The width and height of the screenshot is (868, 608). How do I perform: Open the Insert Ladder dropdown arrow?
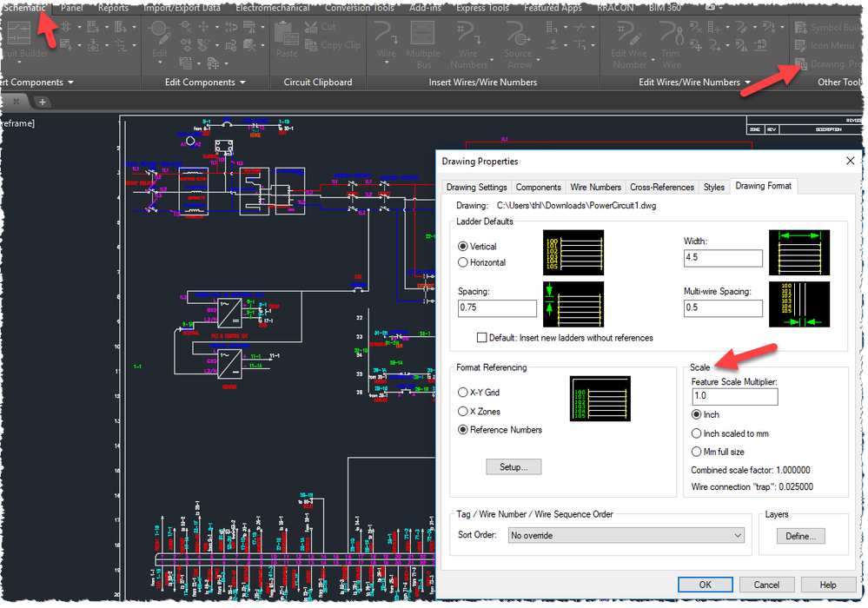coord(565,27)
